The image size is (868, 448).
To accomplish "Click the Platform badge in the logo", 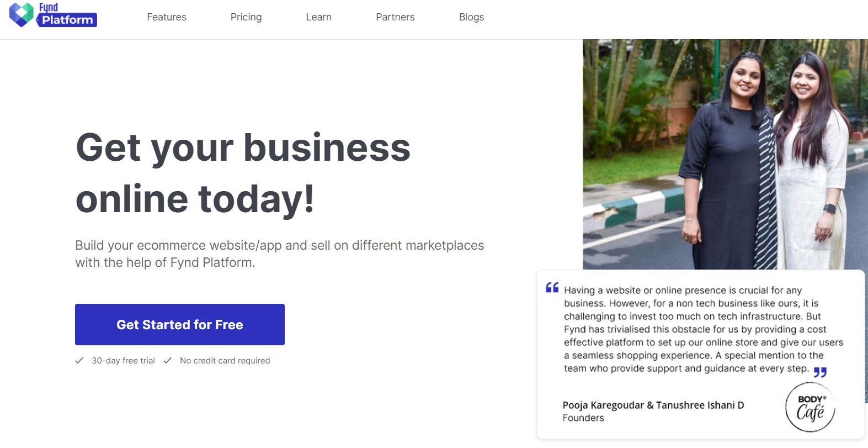I will [x=66, y=19].
